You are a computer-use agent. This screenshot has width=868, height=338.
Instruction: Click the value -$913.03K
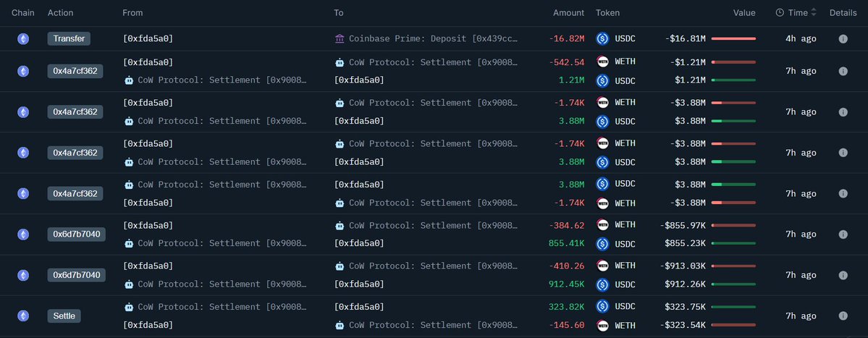[x=683, y=266]
